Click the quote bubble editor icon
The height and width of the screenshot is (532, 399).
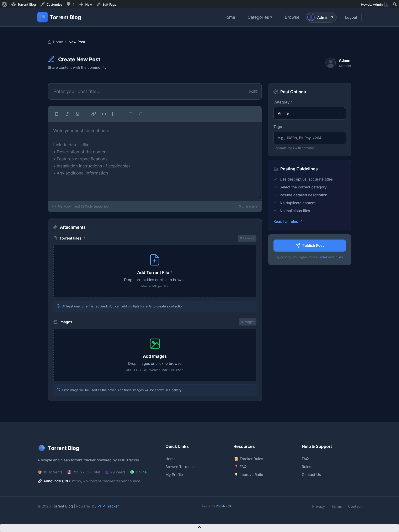click(x=114, y=114)
